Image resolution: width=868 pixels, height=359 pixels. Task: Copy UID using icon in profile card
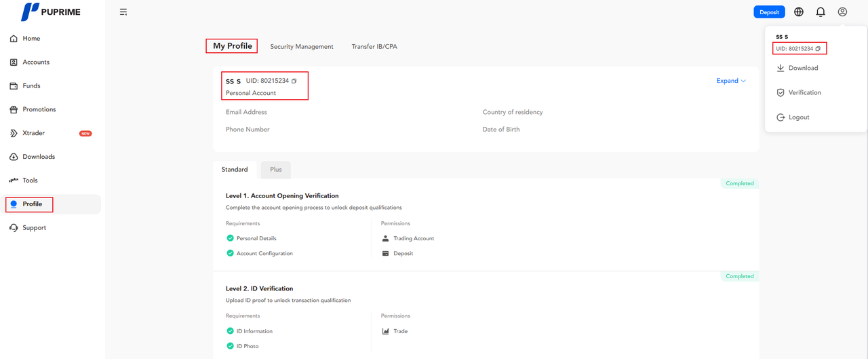pyautogui.click(x=294, y=81)
